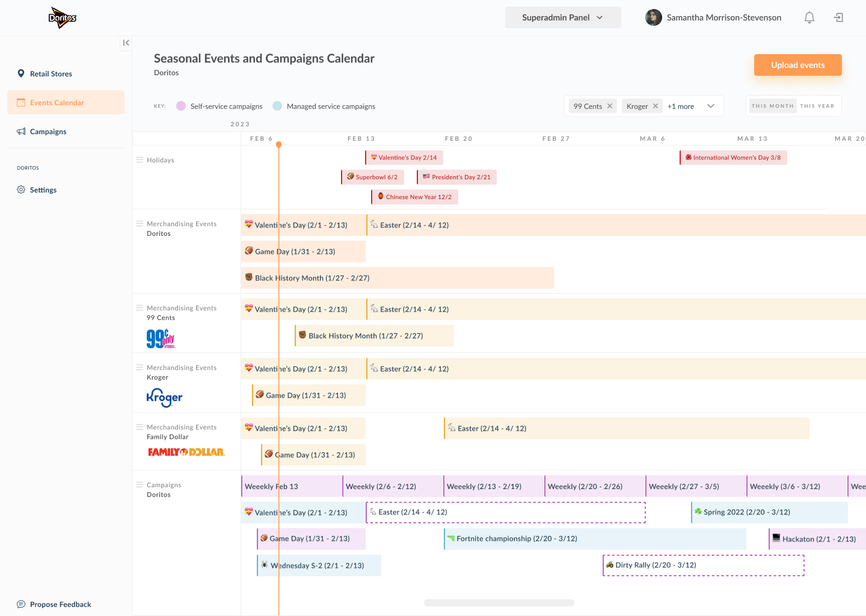The width and height of the screenshot is (866, 616).
Task: Open Doritos merchandising Easter event bar
Action: click(616, 225)
